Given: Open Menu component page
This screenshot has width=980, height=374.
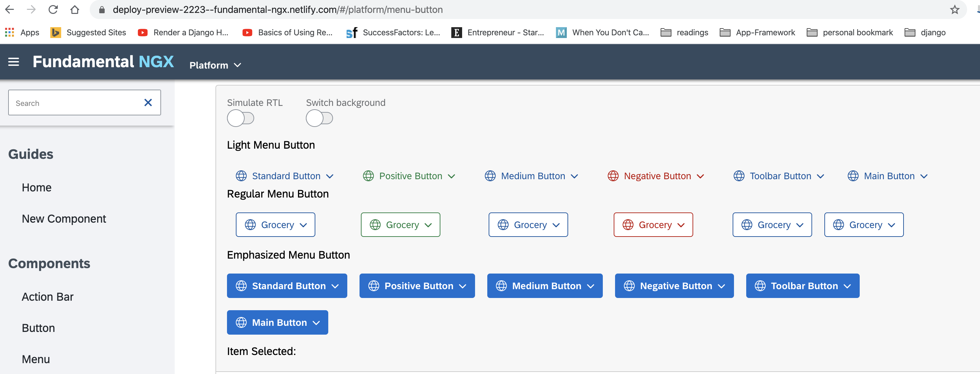Looking at the screenshot, I should coord(36,359).
